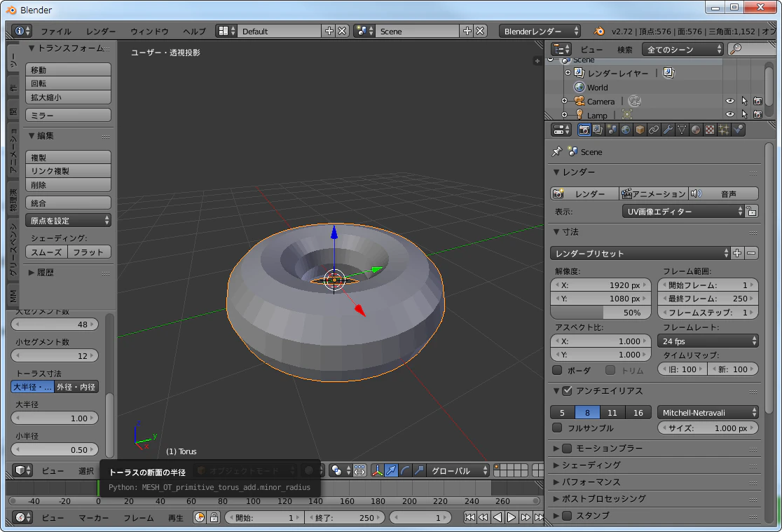The width and height of the screenshot is (782, 532).
Task: Switch to the Object properties cube icon
Action: tap(639, 130)
